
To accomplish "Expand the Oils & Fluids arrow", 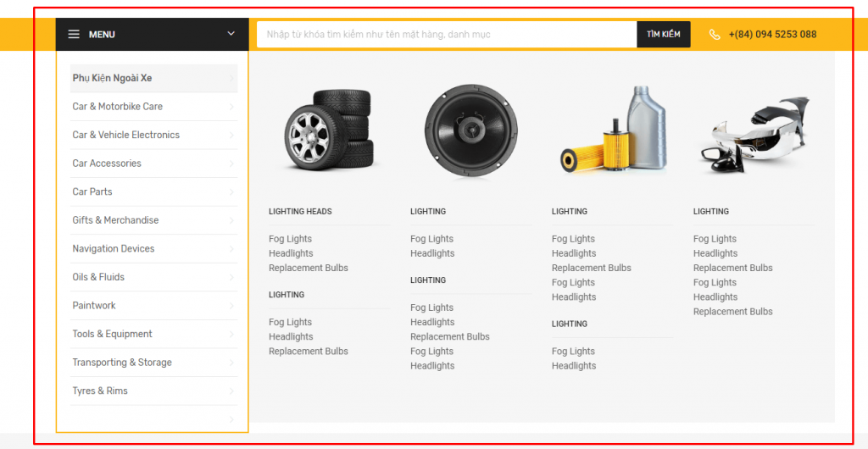I will click(x=231, y=278).
